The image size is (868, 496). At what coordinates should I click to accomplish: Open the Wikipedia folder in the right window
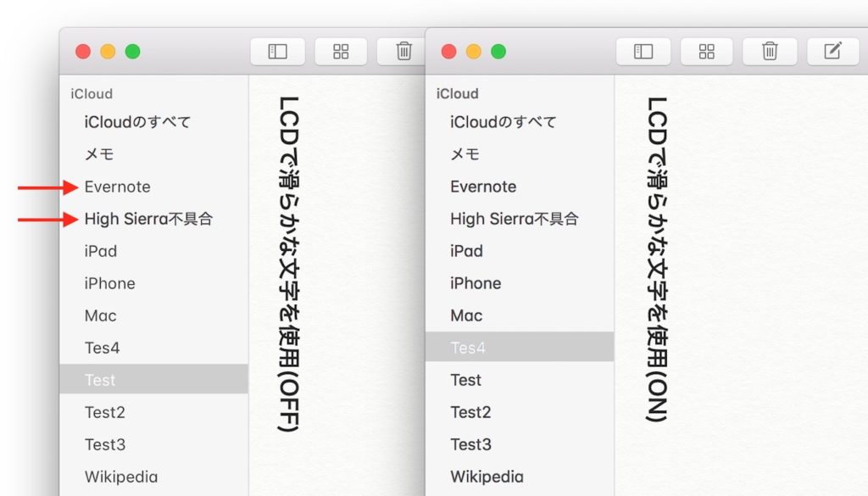click(x=487, y=476)
